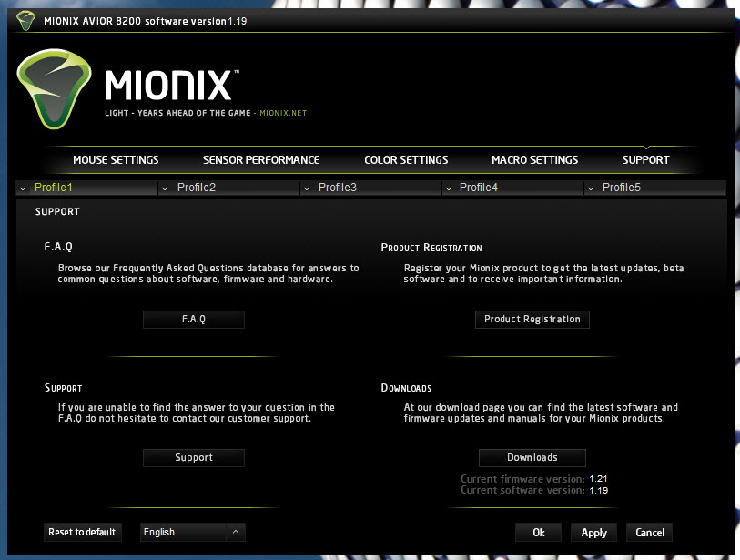Open the Sensor Performance tab

point(261,160)
